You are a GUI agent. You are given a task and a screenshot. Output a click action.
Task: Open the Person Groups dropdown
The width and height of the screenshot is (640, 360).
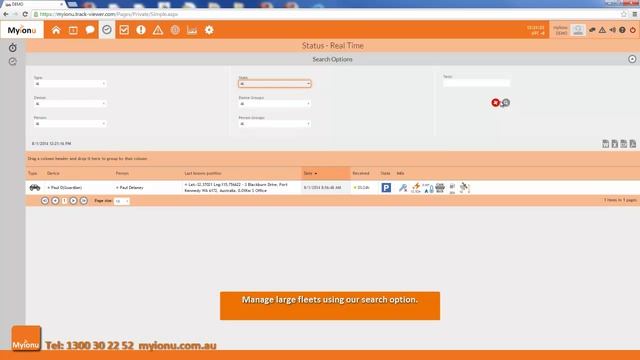[275, 124]
